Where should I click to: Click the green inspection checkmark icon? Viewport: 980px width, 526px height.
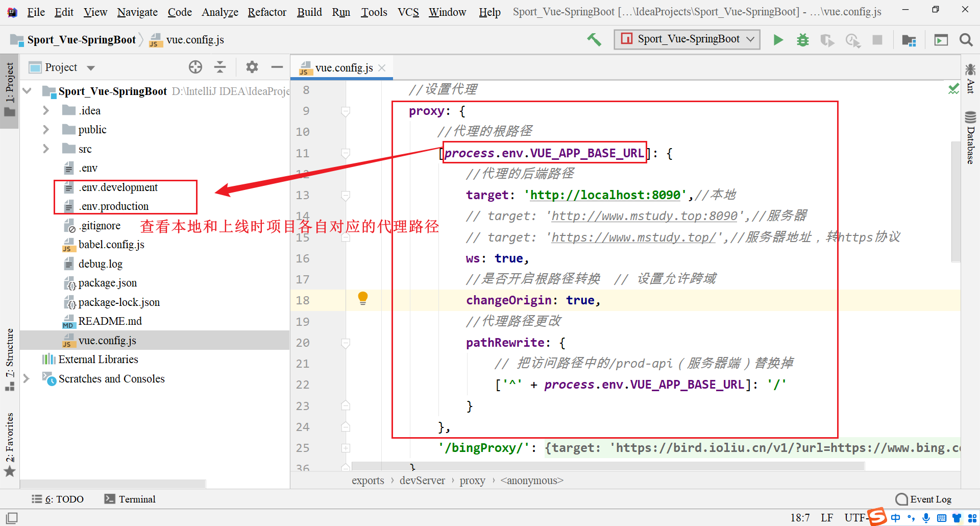pos(953,89)
